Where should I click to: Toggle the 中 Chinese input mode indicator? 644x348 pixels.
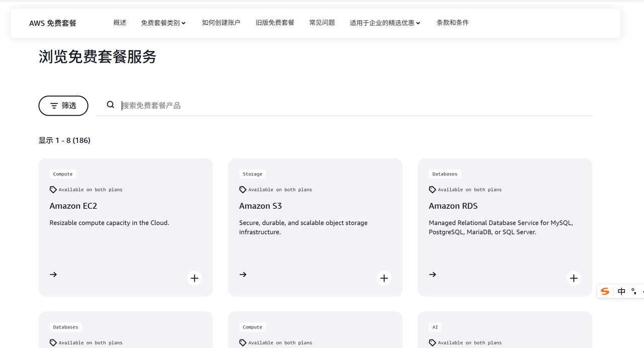(621, 291)
